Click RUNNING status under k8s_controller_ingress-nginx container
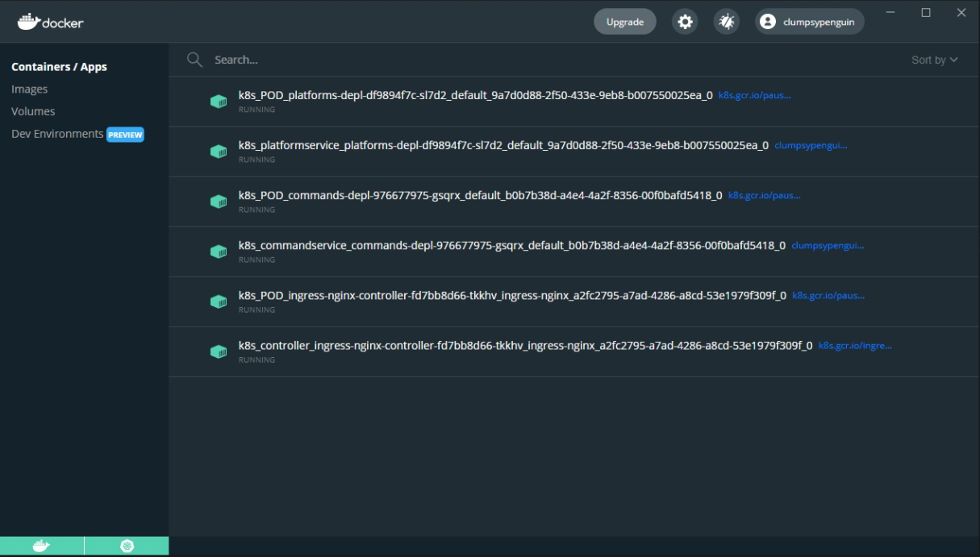The image size is (980, 557). coord(256,360)
